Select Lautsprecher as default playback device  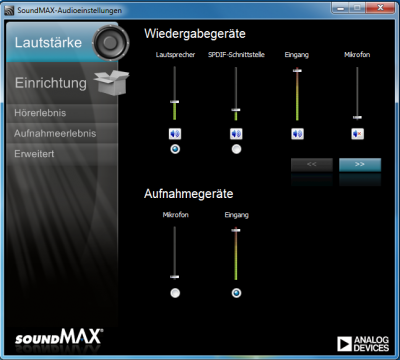click(x=175, y=149)
